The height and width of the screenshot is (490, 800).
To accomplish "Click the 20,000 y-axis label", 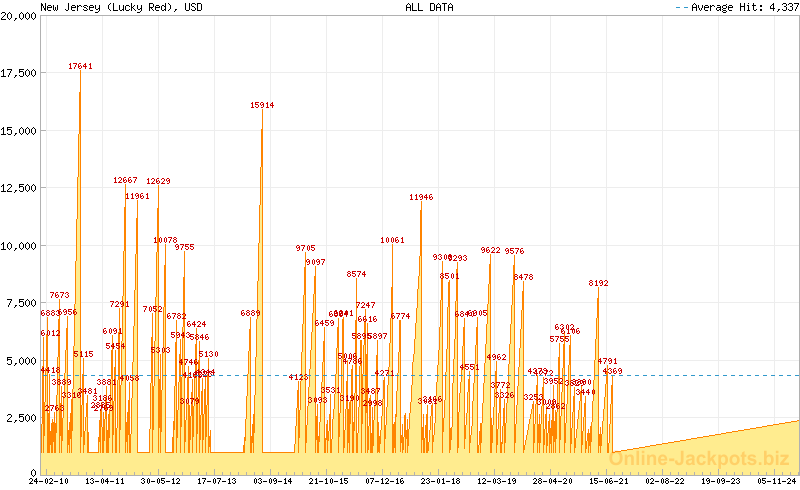I will 20,16.
